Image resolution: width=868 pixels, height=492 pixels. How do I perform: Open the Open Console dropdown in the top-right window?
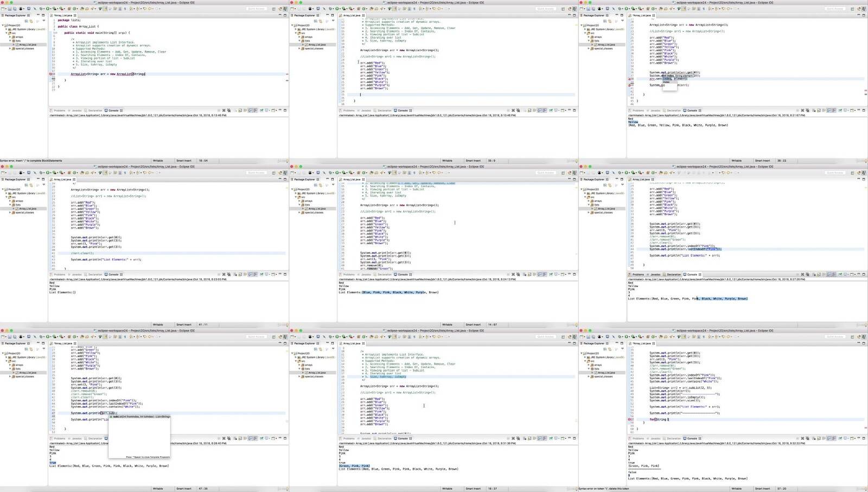click(856, 110)
